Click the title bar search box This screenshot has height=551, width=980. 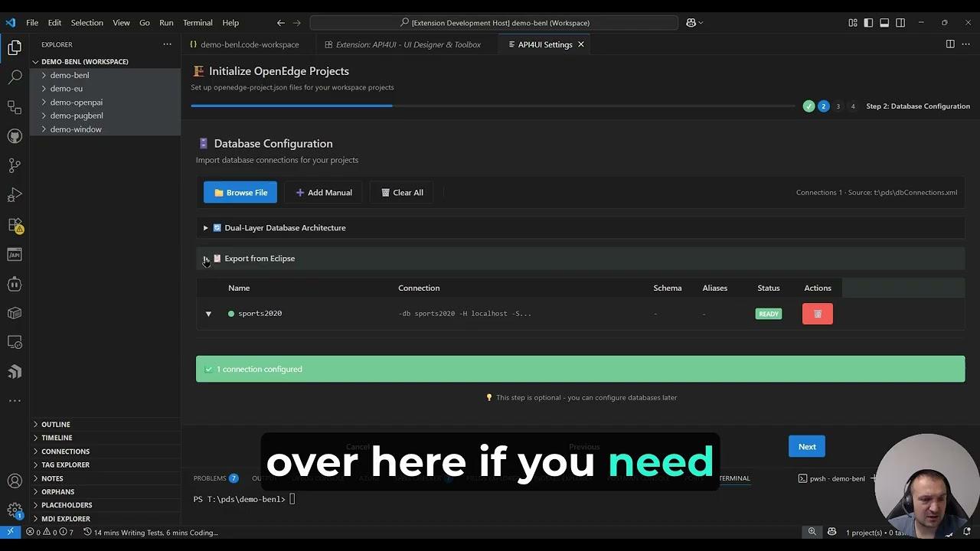coord(494,23)
